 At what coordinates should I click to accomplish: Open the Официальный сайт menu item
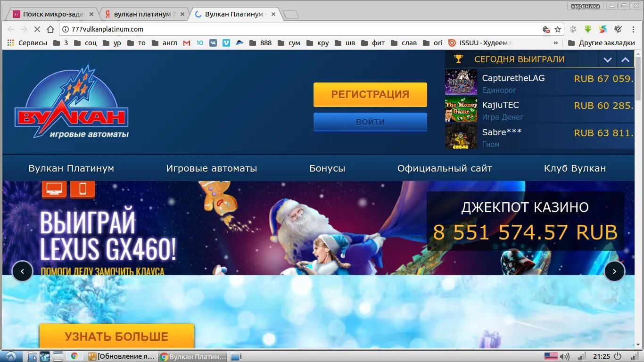pos(445,168)
